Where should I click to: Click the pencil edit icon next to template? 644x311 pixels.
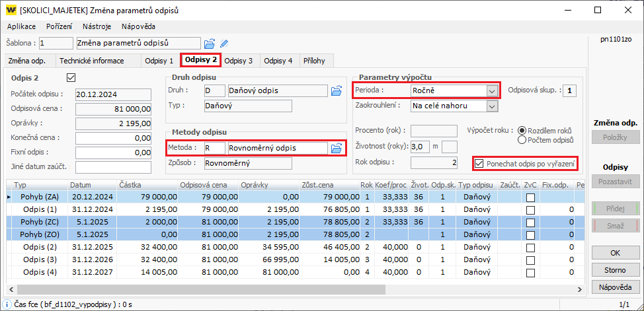224,44
